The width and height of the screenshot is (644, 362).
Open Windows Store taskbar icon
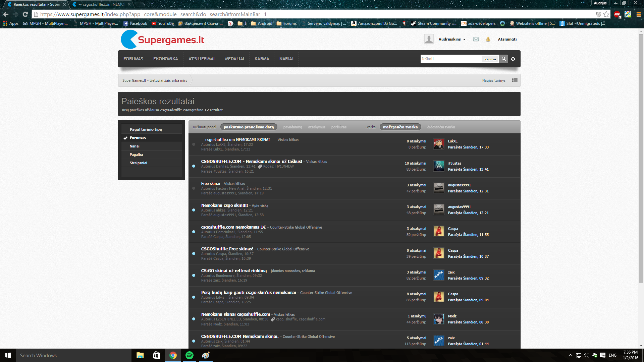point(156,355)
